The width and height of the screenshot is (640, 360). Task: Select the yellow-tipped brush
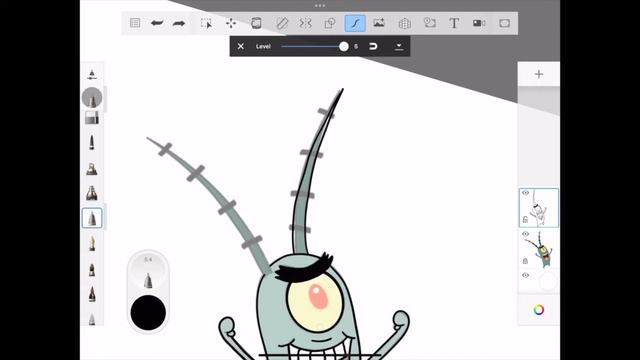(x=92, y=244)
